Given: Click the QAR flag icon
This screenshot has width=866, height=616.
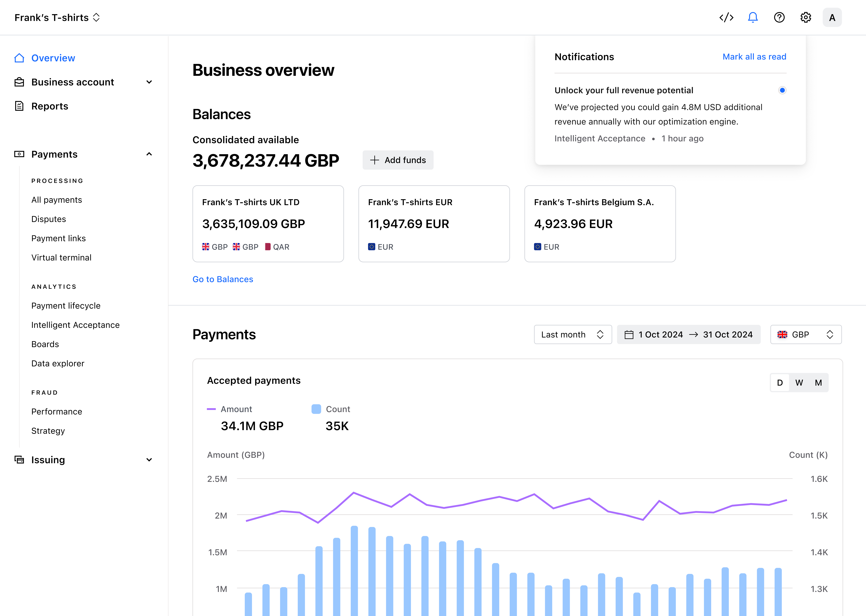Looking at the screenshot, I should [268, 246].
